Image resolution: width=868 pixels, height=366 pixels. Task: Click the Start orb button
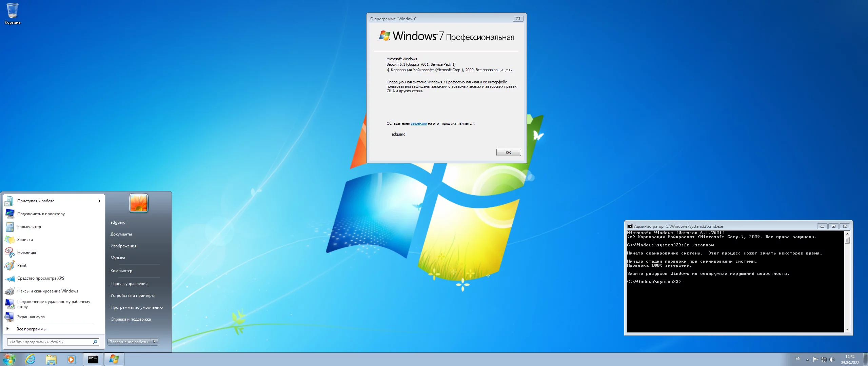pos(9,359)
